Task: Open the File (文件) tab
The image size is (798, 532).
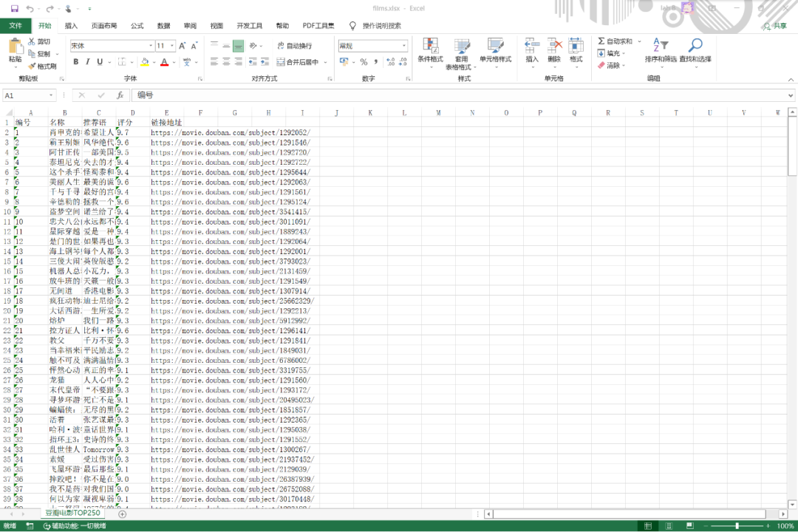Action: [x=16, y=25]
